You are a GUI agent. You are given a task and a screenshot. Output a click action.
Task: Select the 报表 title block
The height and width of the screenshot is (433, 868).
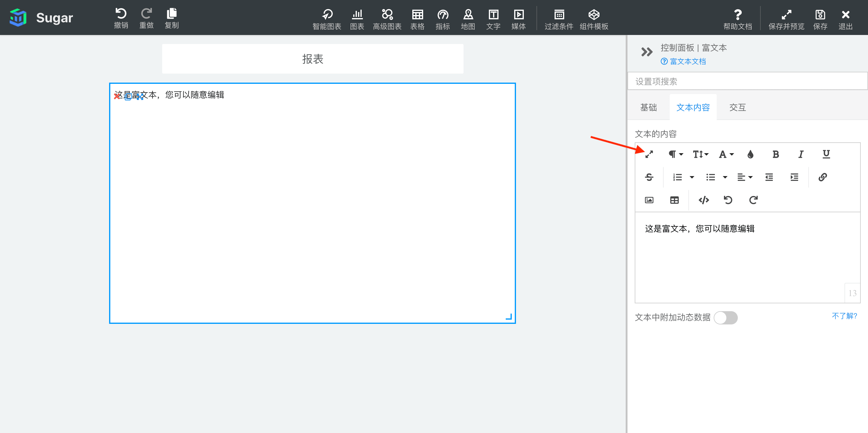pyautogui.click(x=312, y=59)
